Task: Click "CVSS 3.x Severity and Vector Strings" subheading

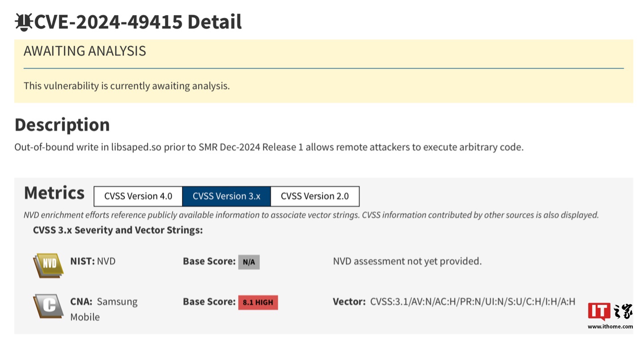Action: click(118, 230)
